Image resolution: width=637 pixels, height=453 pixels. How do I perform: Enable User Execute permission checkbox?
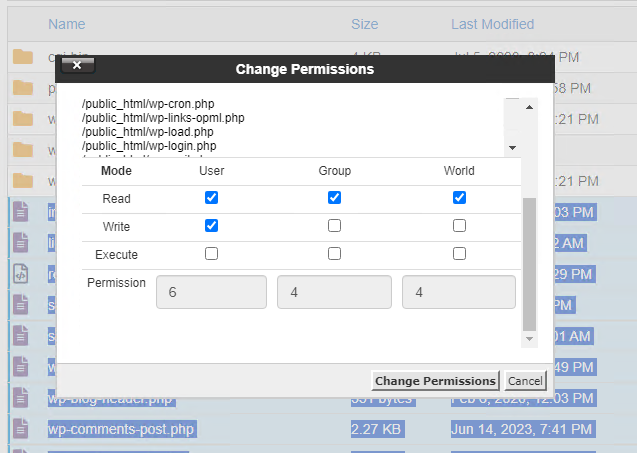coord(211,254)
